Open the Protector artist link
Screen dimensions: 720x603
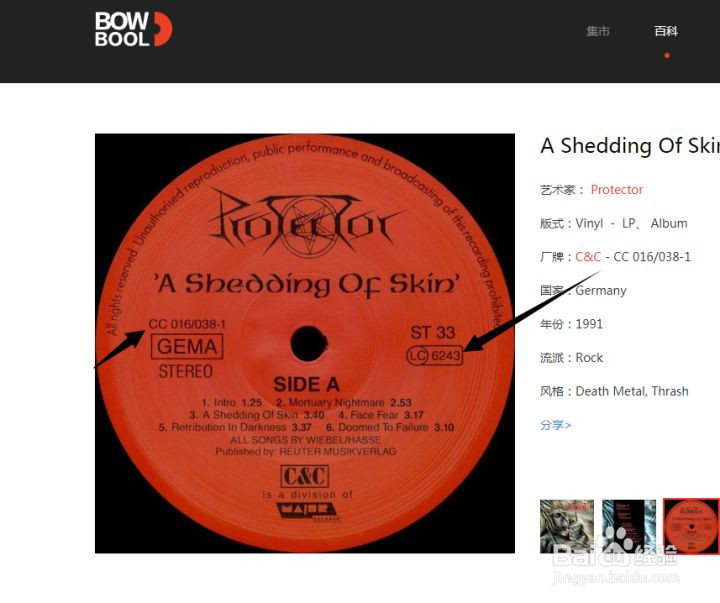point(617,190)
